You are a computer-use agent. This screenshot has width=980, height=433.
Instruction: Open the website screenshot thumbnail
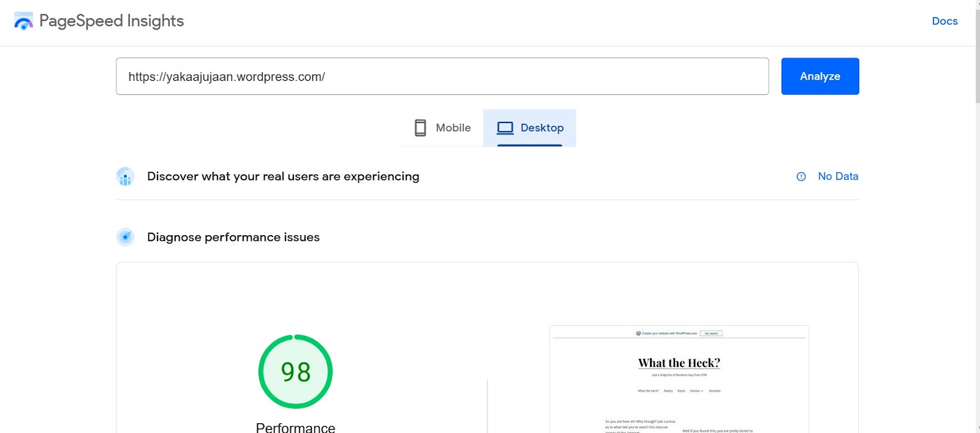[x=679, y=379]
